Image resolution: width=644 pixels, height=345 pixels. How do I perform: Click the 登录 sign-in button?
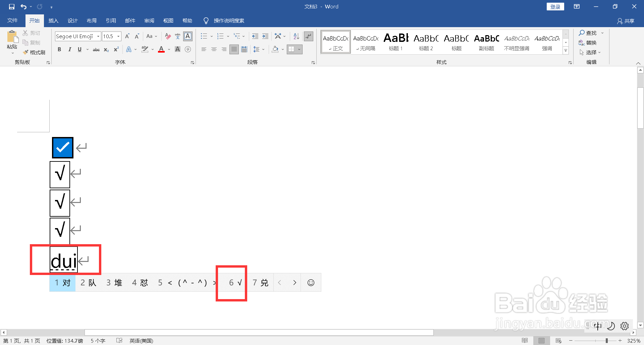coord(555,7)
